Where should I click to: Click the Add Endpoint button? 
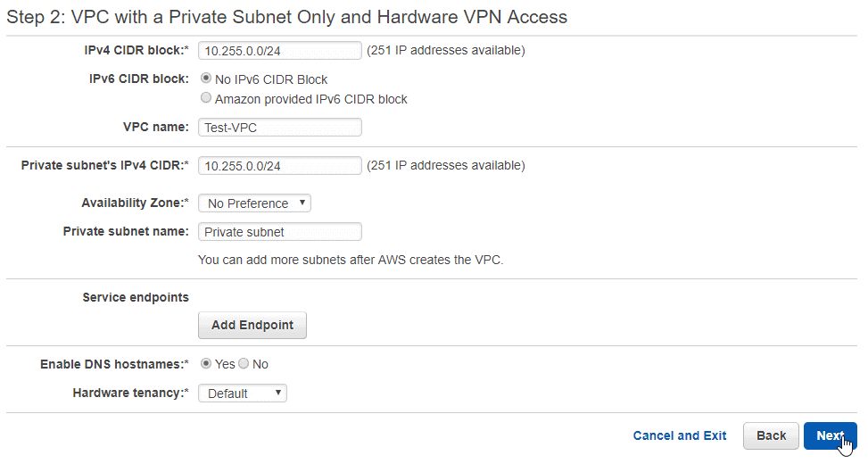point(252,325)
